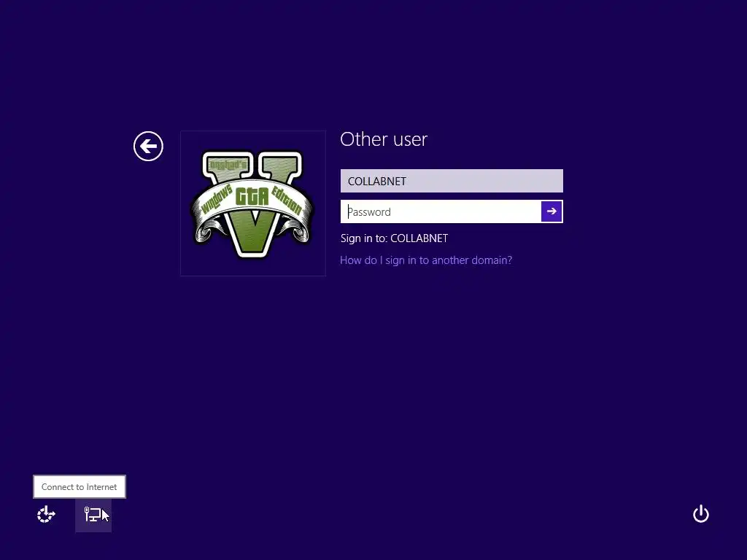Click the GTA V user account picture

pos(253,203)
